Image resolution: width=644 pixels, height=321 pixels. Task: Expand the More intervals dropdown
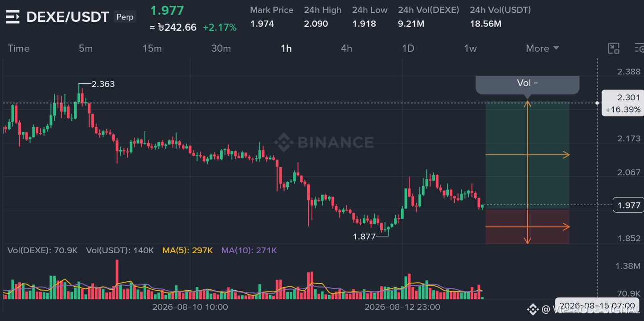(542, 48)
